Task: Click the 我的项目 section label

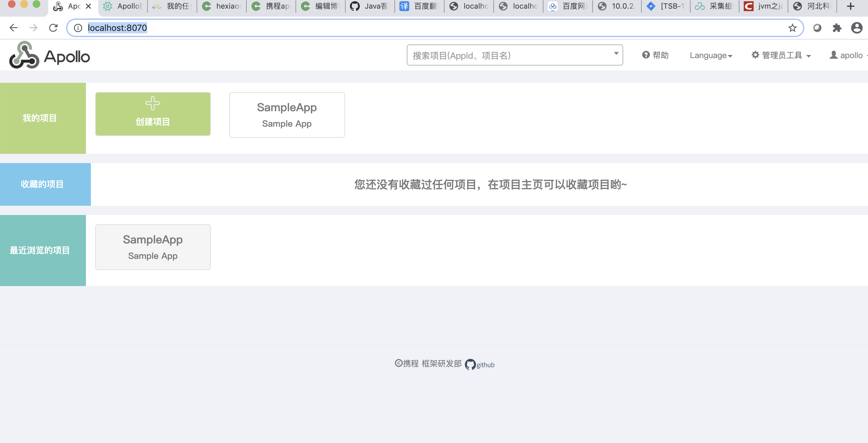Action: pos(40,118)
